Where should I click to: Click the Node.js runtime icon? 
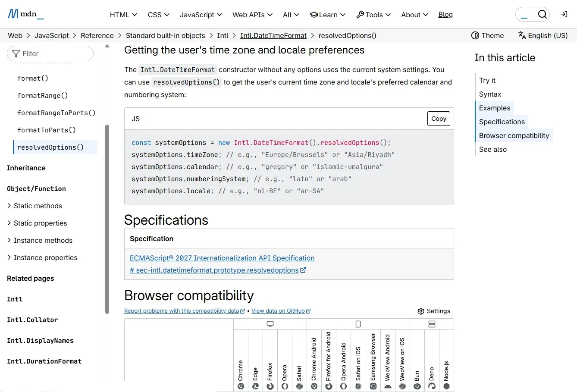coord(446,386)
